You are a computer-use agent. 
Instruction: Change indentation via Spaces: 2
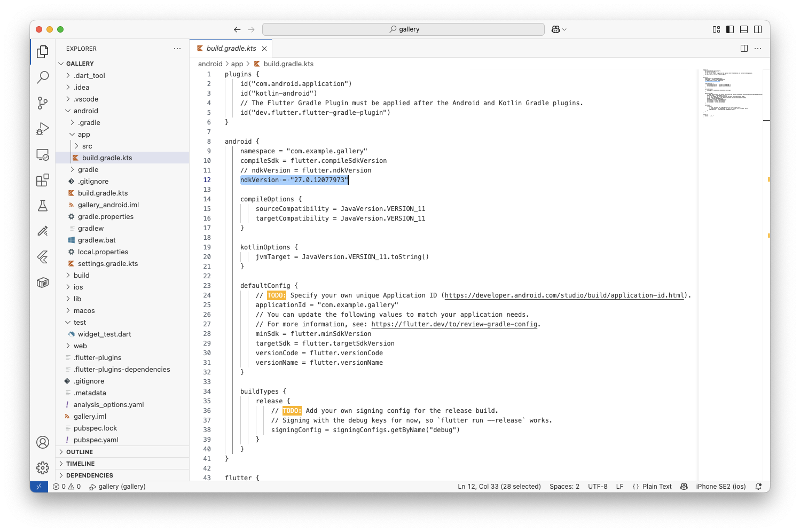[564, 487]
